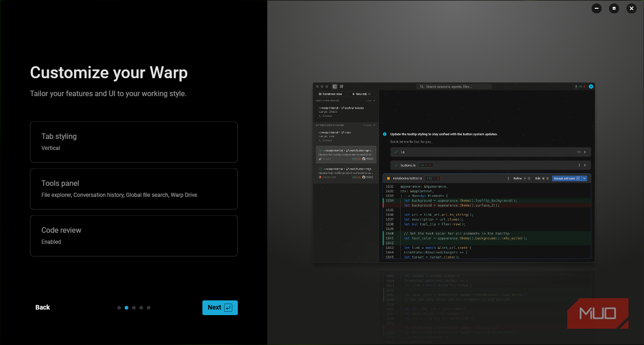The image size is (644, 345).
Task: Open the Tools panel option card
Action: (x=134, y=189)
